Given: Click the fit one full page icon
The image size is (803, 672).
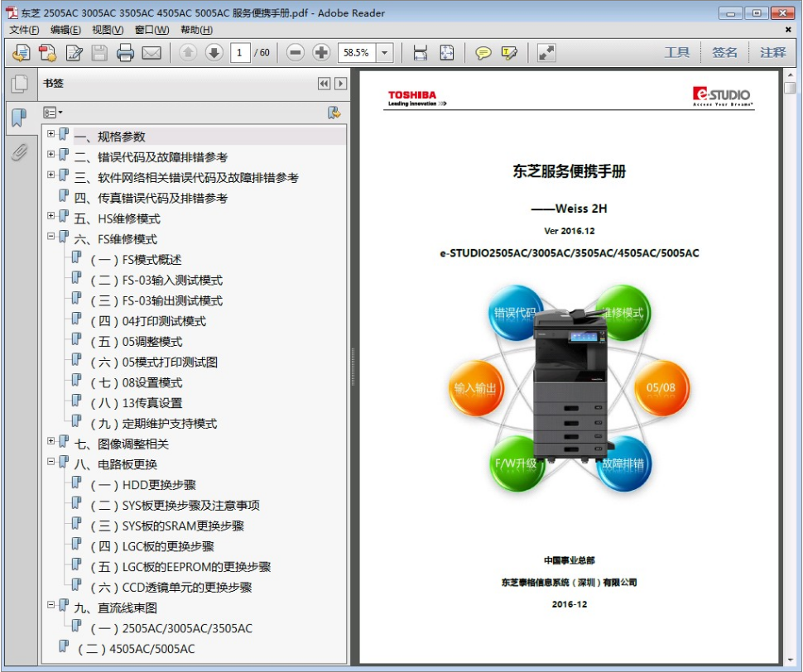Looking at the screenshot, I should coord(446,53).
